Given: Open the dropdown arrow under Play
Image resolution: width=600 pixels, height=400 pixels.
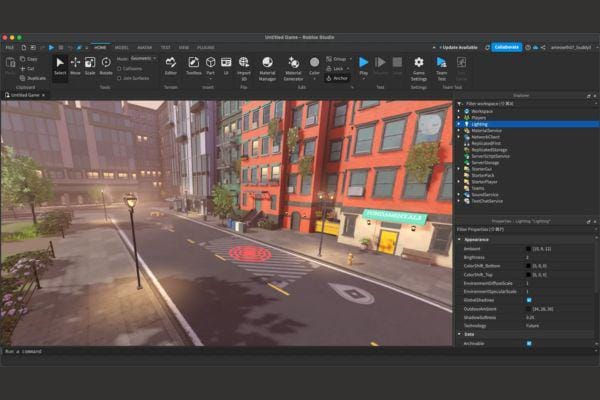Looking at the screenshot, I should pyautogui.click(x=364, y=79).
